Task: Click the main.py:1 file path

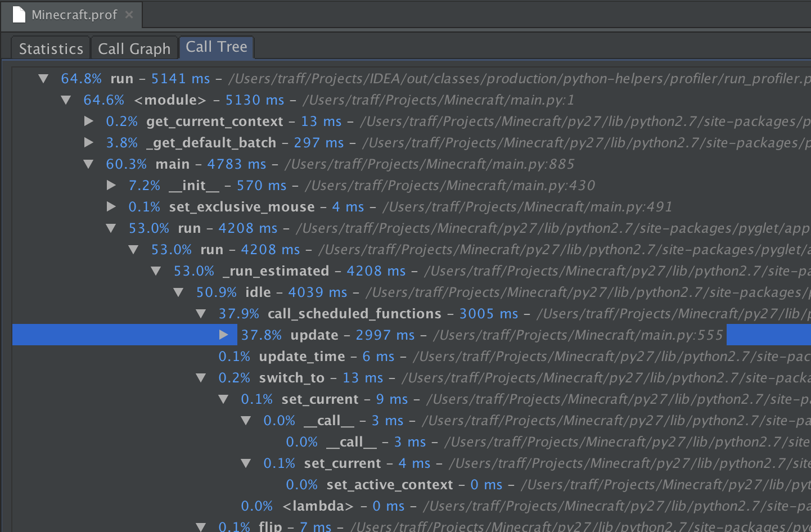Action: coord(439,100)
